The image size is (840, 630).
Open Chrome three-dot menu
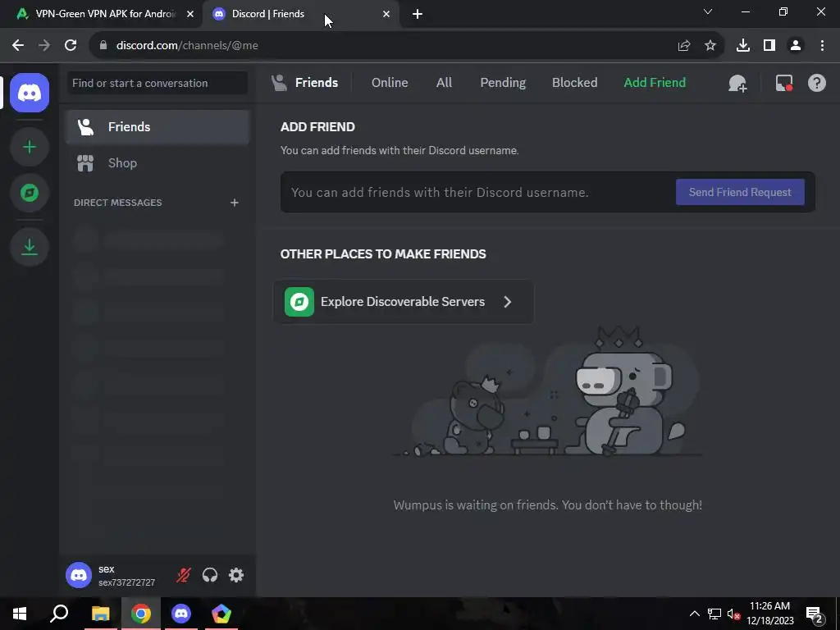pos(822,46)
